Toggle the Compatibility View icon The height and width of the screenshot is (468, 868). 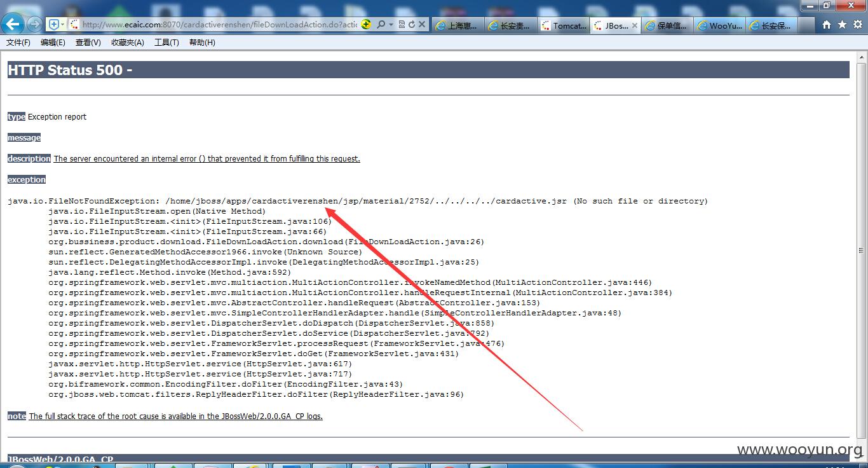pyautogui.click(x=402, y=24)
